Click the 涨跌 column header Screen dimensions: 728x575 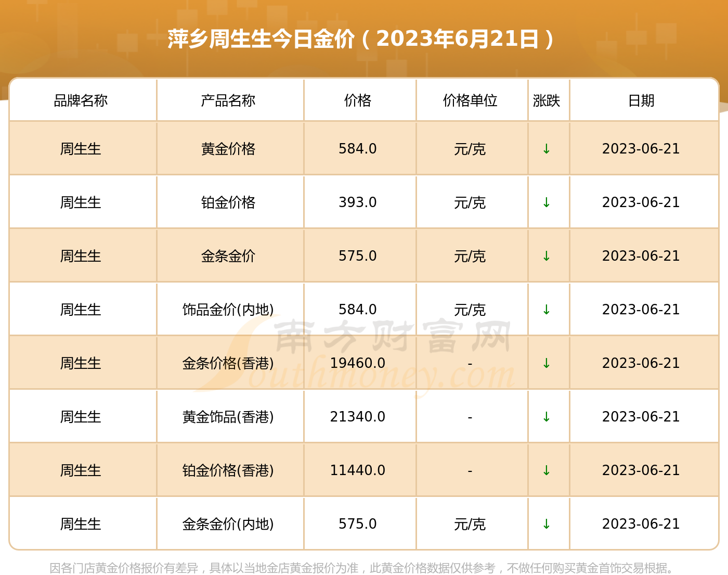coord(547,100)
